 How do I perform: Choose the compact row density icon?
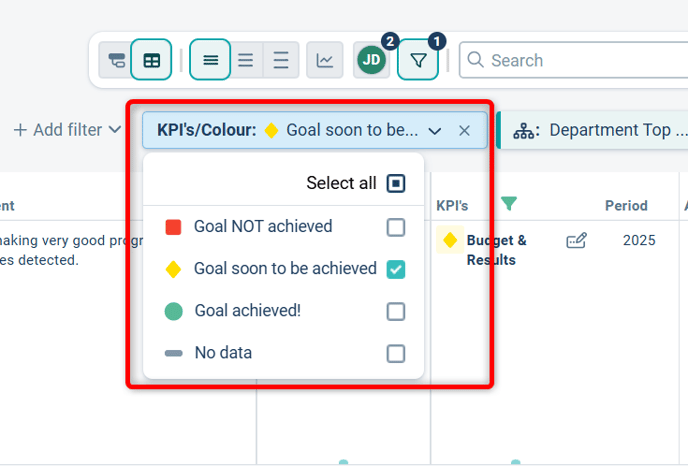(210, 60)
